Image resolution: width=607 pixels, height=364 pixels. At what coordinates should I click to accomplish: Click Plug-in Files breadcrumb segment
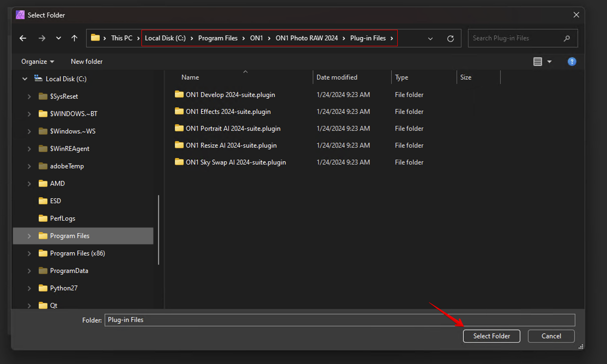(x=368, y=38)
